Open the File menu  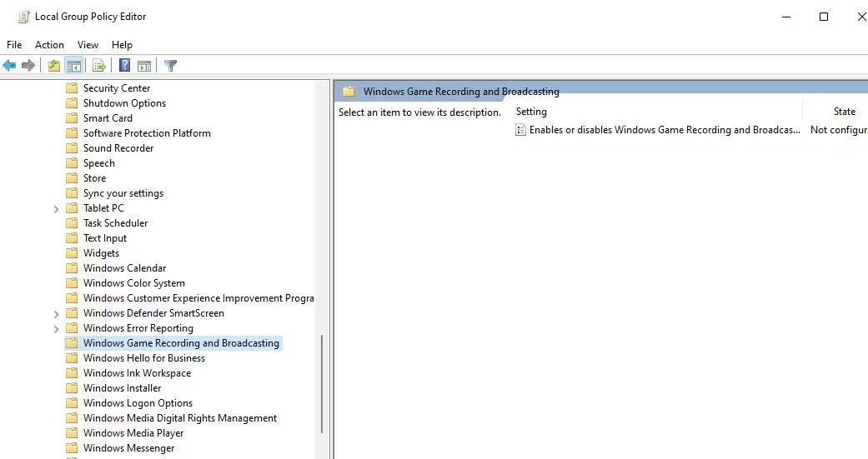pyautogui.click(x=14, y=45)
